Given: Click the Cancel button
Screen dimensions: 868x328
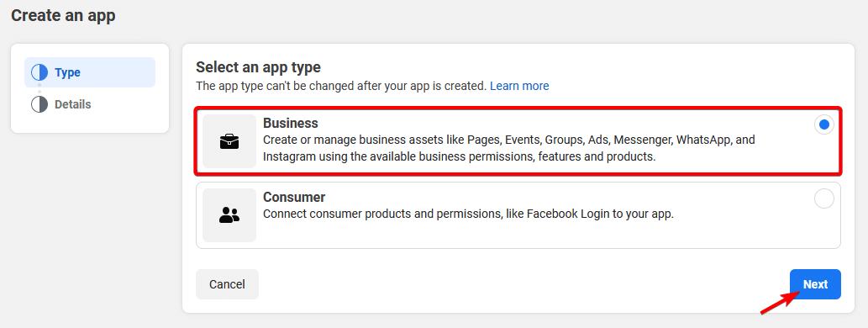Looking at the screenshot, I should (227, 284).
